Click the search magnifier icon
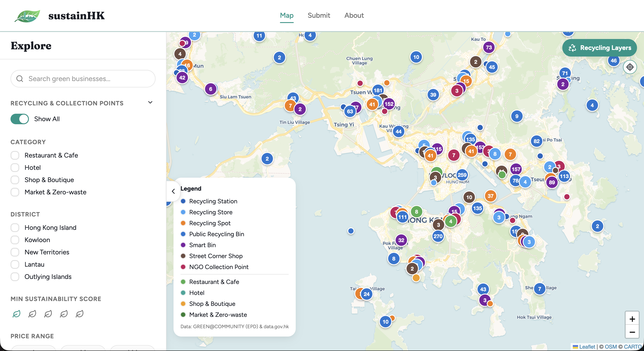This screenshot has height=351, width=644. click(20, 78)
